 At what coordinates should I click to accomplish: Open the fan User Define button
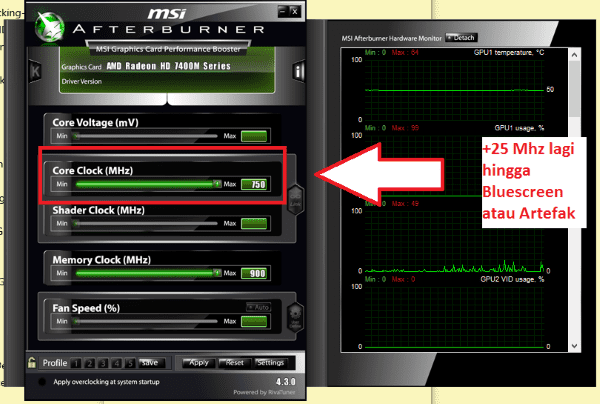tap(295, 318)
